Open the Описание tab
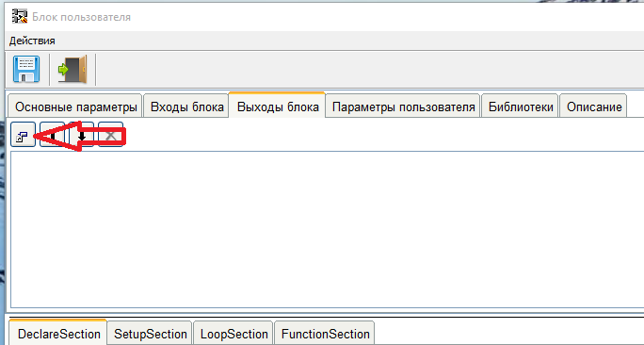This screenshot has height=345, width=644. tap(594, 107)
